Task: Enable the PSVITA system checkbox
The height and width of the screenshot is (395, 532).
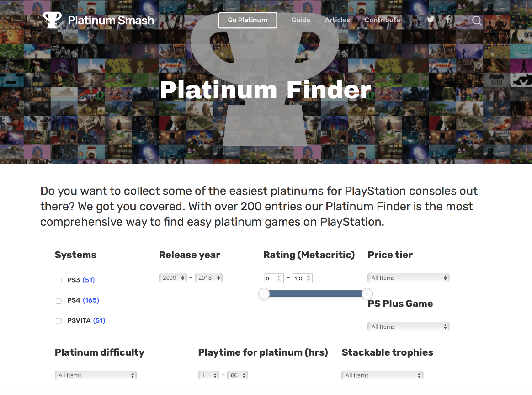Action: (59, 320)
